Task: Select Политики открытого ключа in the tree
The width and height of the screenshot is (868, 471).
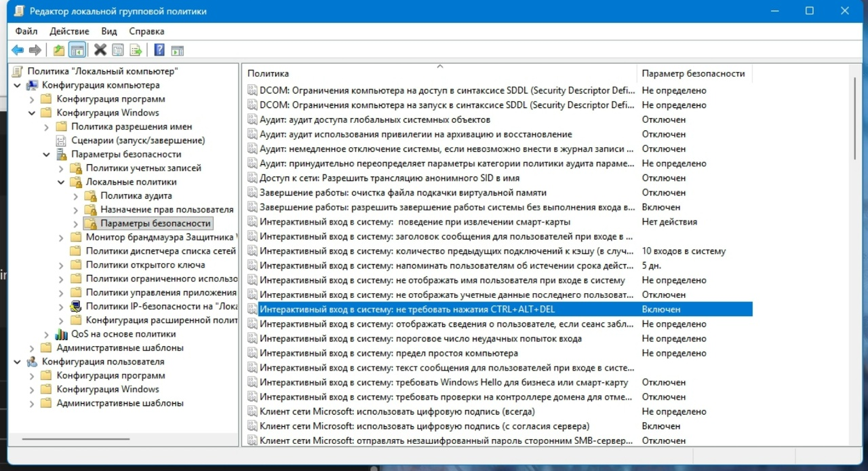Action: pyautogui.click(x=145, y=265)
